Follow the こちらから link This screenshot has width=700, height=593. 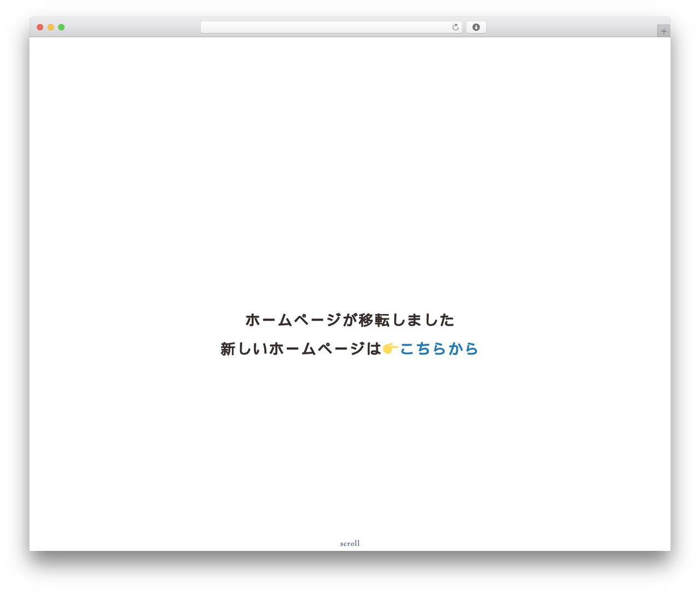439,348
